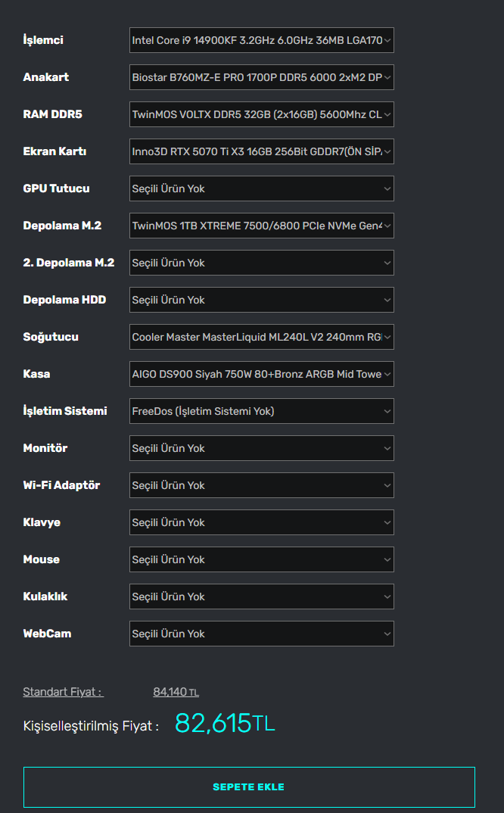Screen dimensions: 504x813
Task: Open the Depolama M.2 TwinMOS 1TB dropdown
Action: (x=261, y=226)
